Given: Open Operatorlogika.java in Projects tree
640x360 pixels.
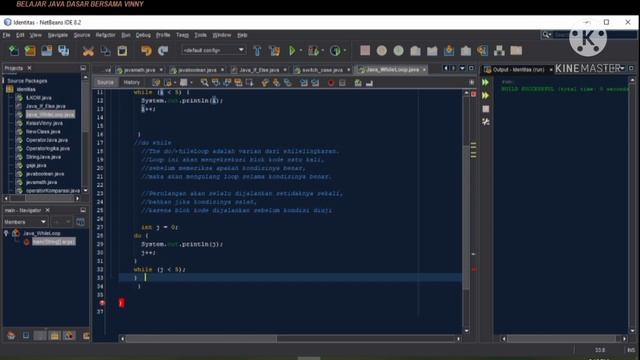Looking at the screenshot, I should tap(48, 149).
